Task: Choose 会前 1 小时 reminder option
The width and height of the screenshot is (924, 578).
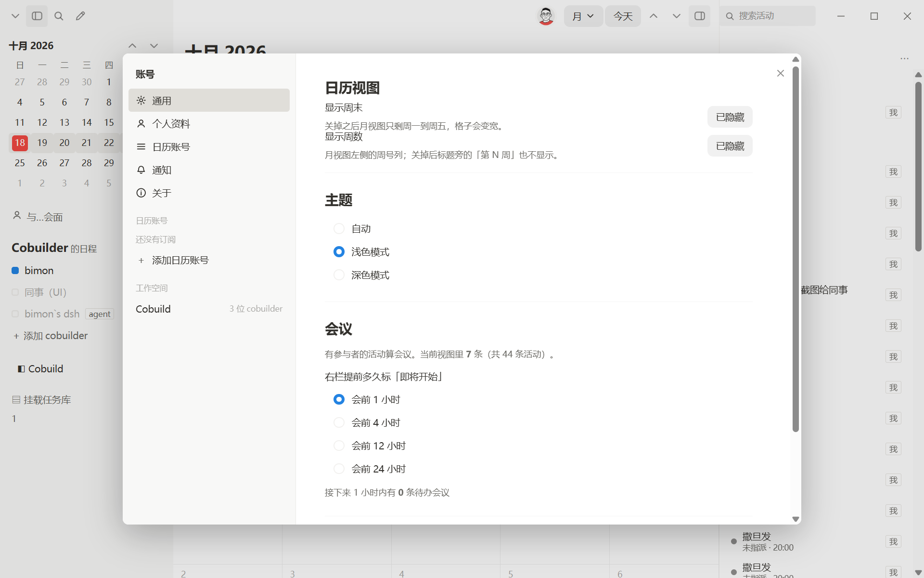Action: click(x=339, y=400)
